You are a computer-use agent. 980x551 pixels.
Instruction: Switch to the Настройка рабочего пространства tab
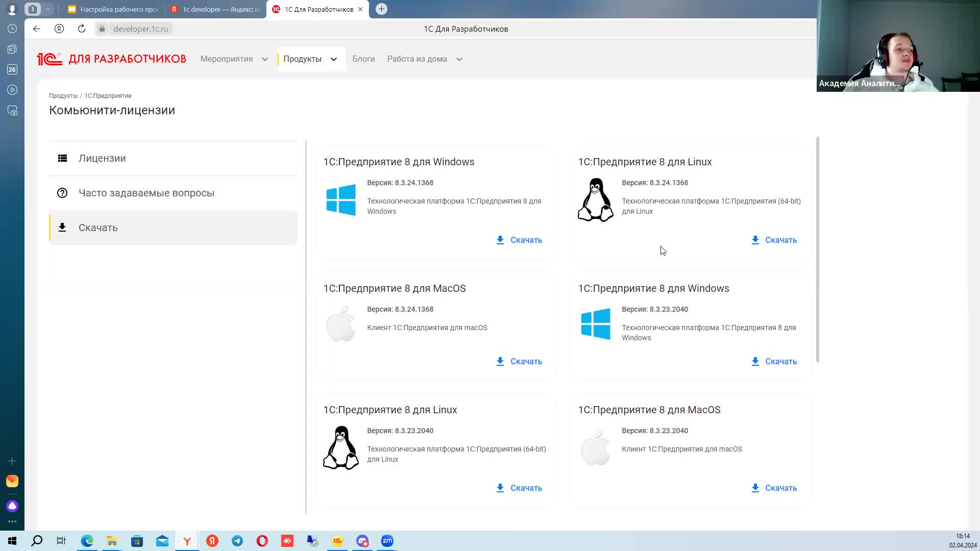coord(113,9)
